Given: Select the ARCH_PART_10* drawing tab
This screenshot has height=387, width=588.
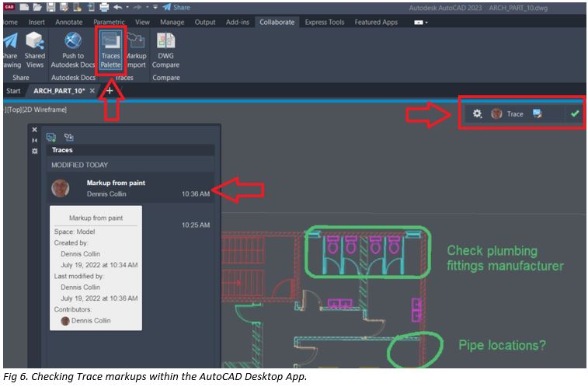Looking at the screenshot, I should [59, 91].
